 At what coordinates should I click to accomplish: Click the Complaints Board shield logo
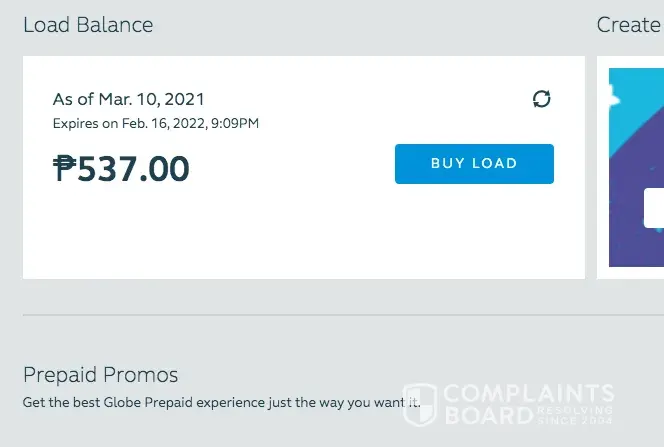click(x=420, y=406)
